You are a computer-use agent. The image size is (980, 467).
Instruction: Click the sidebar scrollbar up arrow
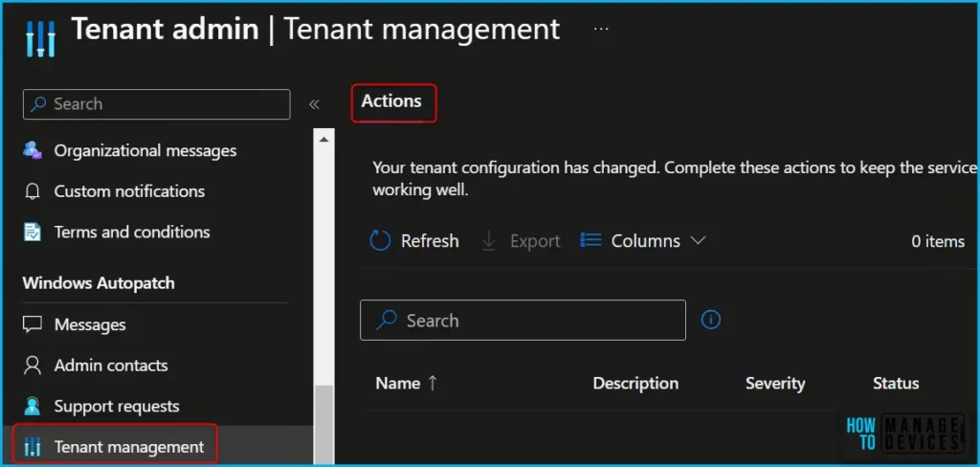(x=323, y=139)
